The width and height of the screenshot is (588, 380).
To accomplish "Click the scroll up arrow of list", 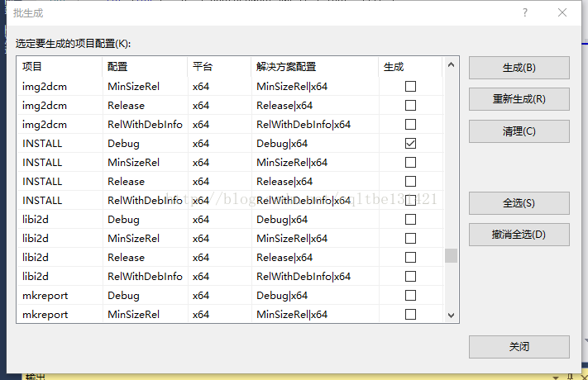I will [x=451, y=64].
